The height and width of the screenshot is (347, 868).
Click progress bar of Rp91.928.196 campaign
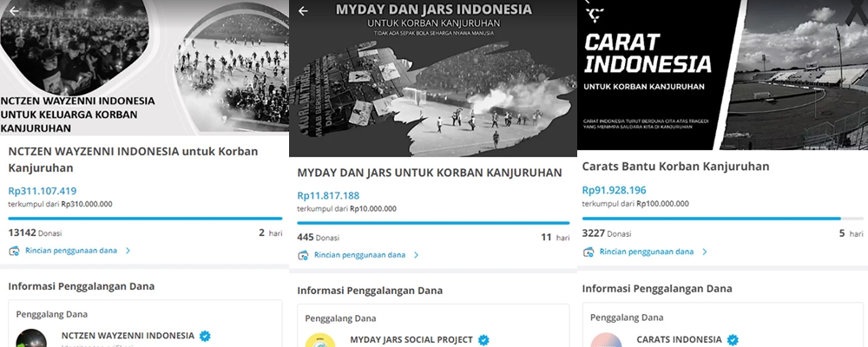coord(722,219)
